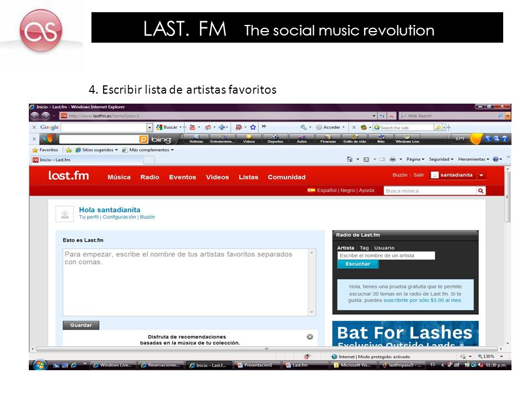Screen dimensions: 532x399
Task: Click the red Stop loading icon
Action: pyautogui.click(x=392, y=116)
